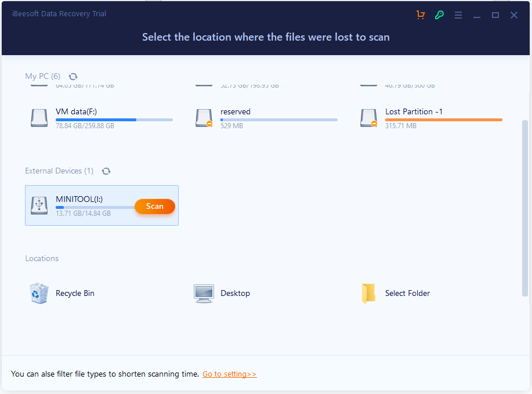Select Recycle Bin as scan location
Image resolution: width=532 pixels, height=394 pixels.
pos(39,294)
